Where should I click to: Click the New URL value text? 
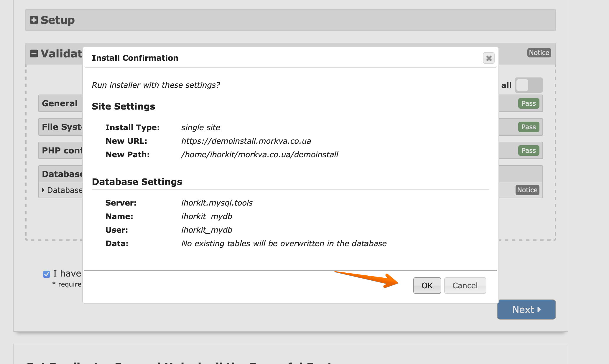[246, 141]
